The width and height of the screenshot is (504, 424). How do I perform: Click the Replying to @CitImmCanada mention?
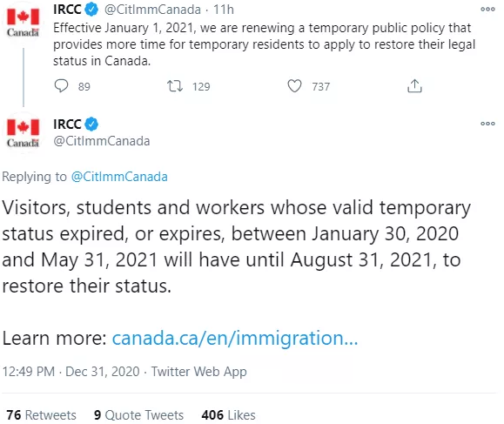pyautogui.click(x=119, y=177)
